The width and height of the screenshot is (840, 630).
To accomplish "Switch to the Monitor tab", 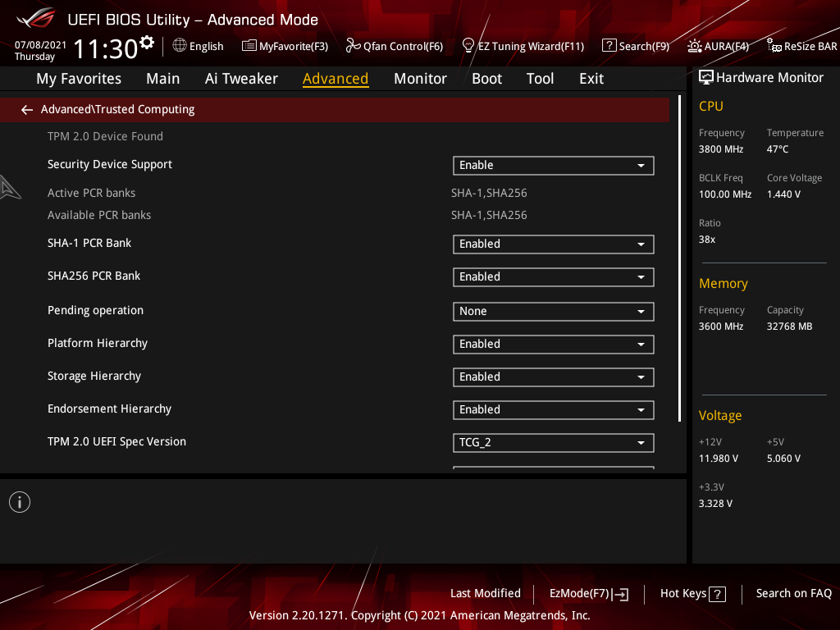I will (x=420, y=79).
